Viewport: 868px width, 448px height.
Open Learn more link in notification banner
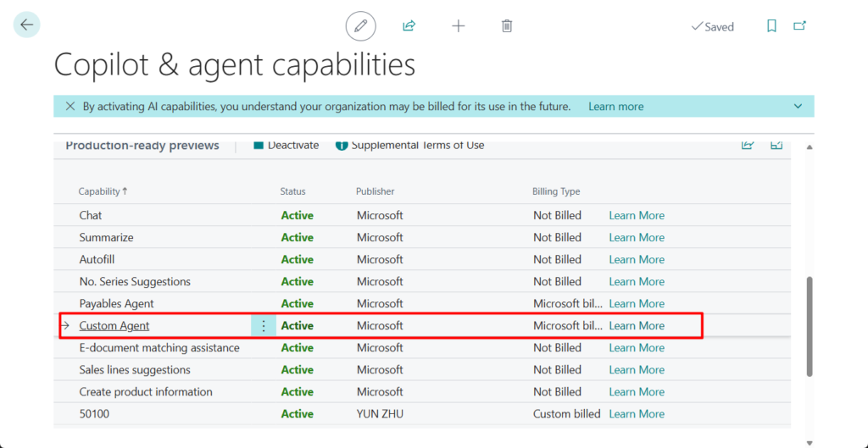point(615,107)
